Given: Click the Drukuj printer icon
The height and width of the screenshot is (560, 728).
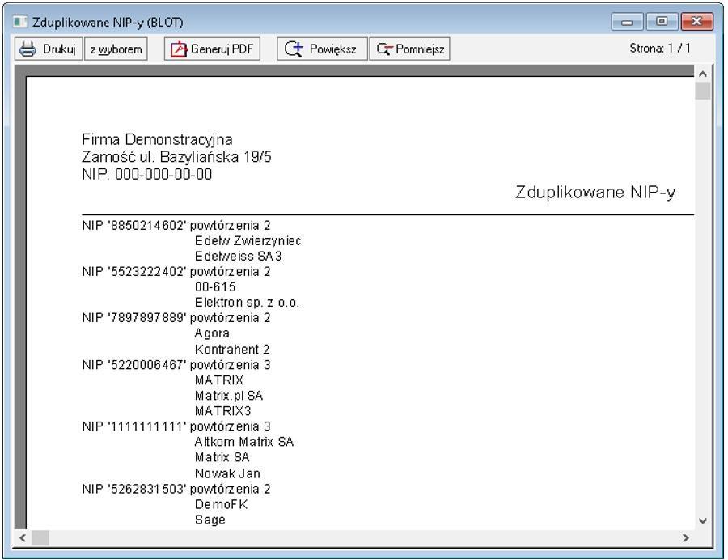Looking at the screenshot, I should click(x=28, y=49).
